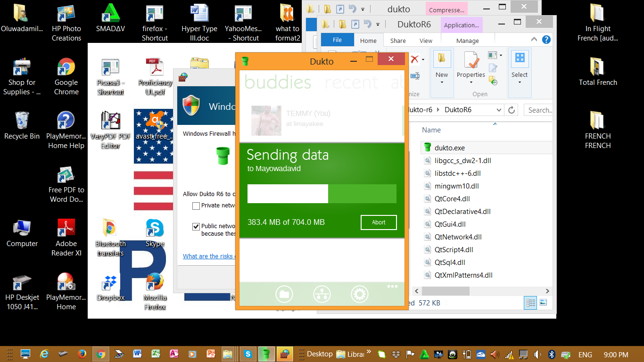Image resolution: width=644 pixels, height=362 pixels.
Task: Open the Dropbox desktop icon
Action: 111,288
